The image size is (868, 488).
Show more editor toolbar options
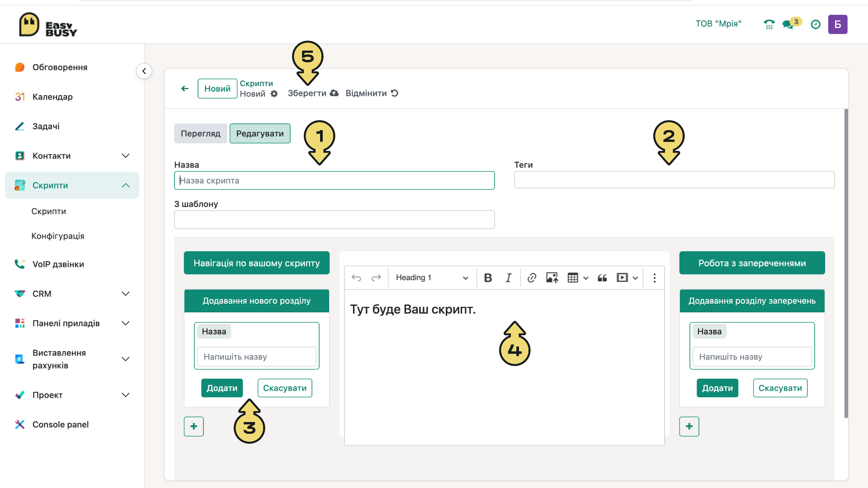point(654,278)
